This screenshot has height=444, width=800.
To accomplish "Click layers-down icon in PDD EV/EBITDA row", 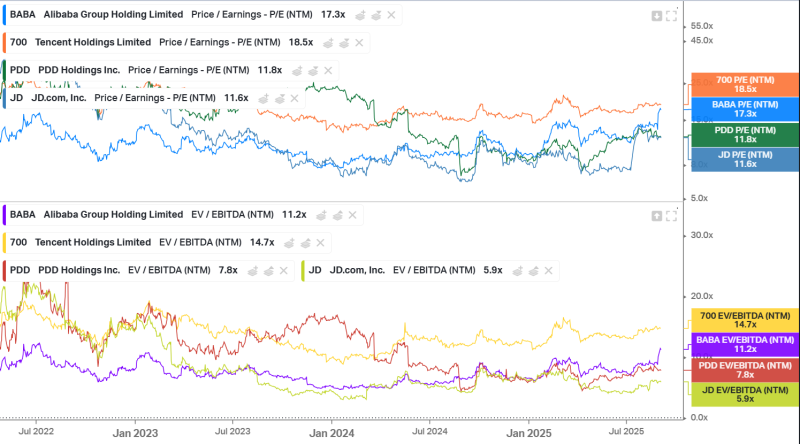I will pyautogui.click(x=268, y=270).
